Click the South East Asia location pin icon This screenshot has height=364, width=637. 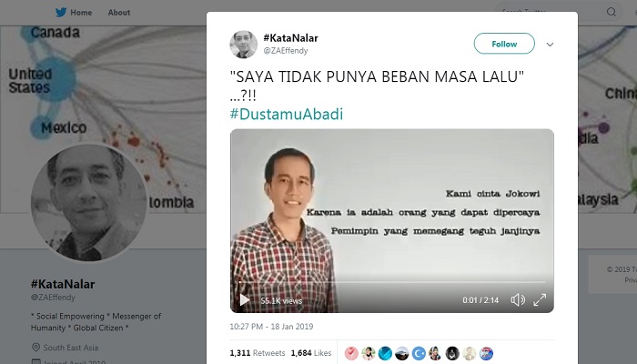35,348
